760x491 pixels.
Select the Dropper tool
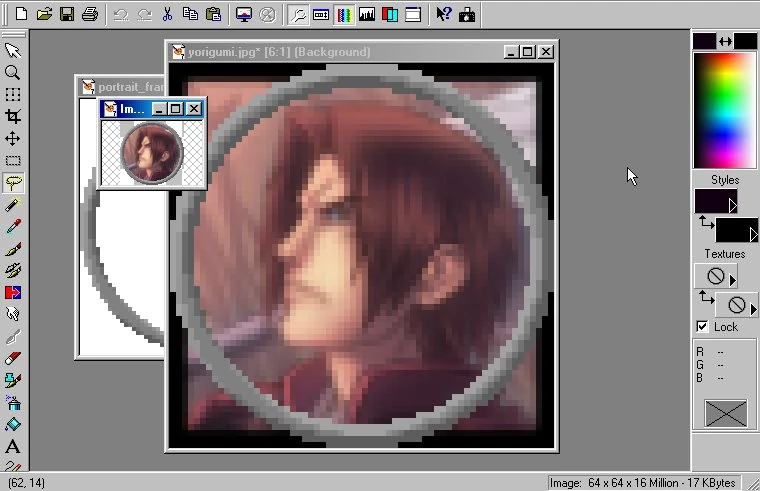[x=13, y=226]
